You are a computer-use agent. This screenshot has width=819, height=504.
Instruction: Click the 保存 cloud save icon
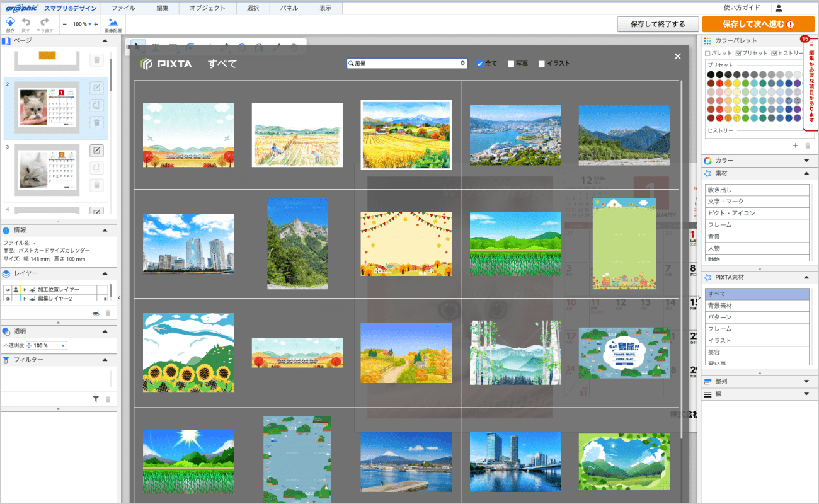pos(10,21)
